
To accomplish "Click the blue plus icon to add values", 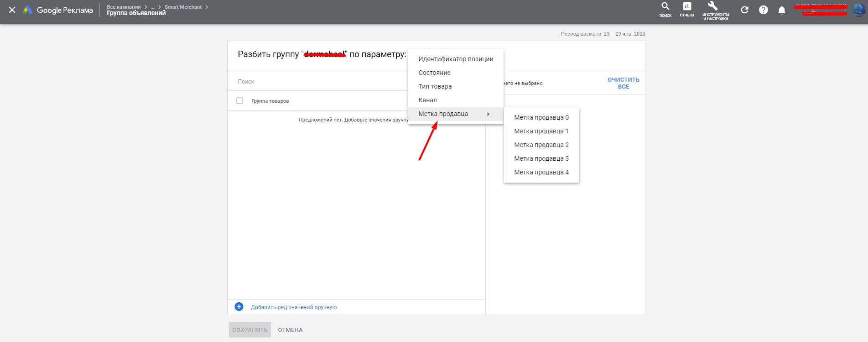I will tap(239, 307).
